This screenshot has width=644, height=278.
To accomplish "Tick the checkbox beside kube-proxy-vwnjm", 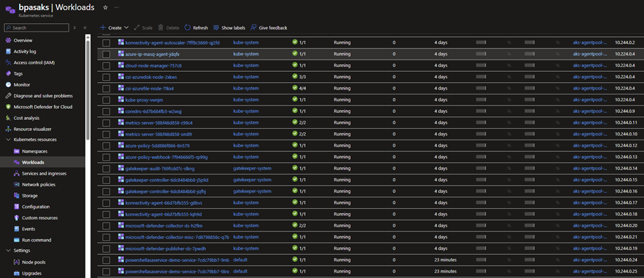I will [x=106, y=99].
